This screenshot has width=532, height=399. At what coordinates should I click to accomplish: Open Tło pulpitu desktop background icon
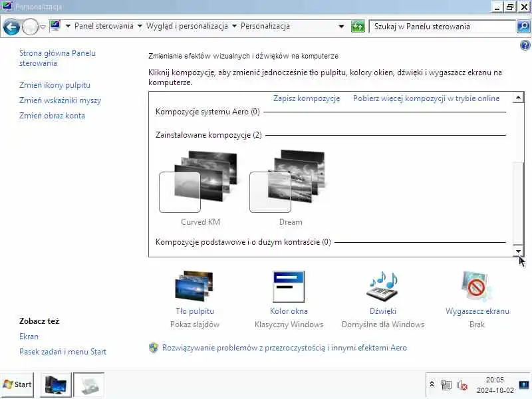point(194,286)
